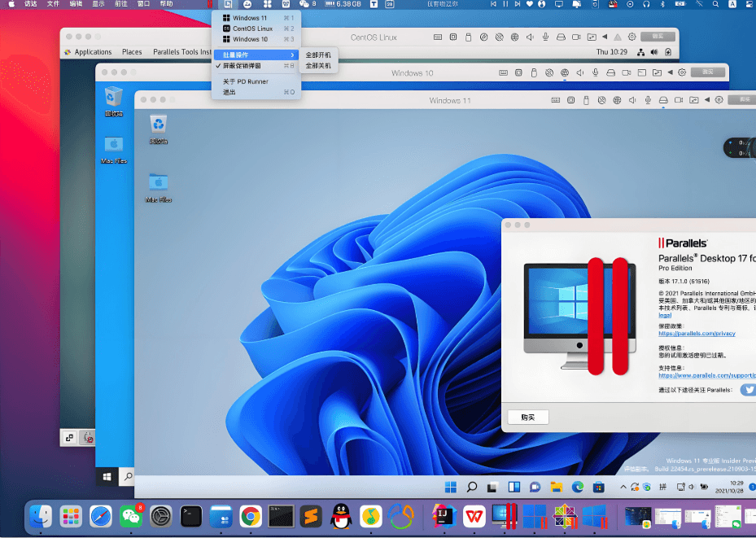This screenshot has height=538, width=756.
Task: Click keyboard icon in CentOS Linux window toolbar
Action: 438,37
